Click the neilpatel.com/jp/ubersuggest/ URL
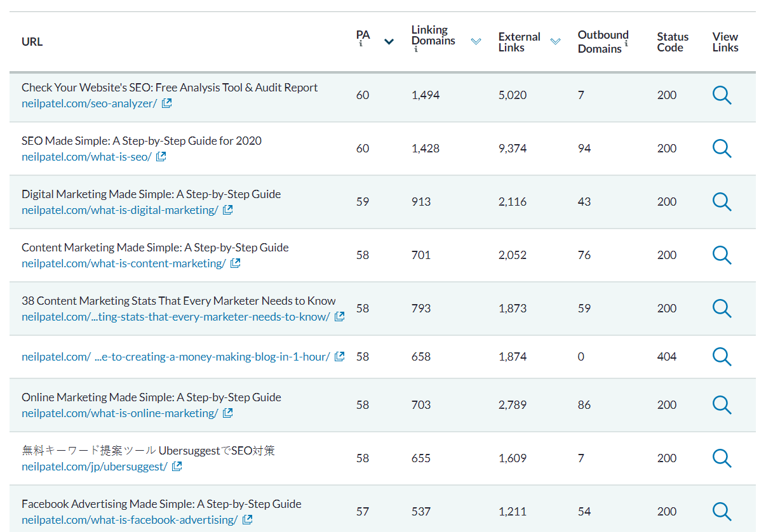The width and height of the screenshot is (780, 532). [94, 467]
